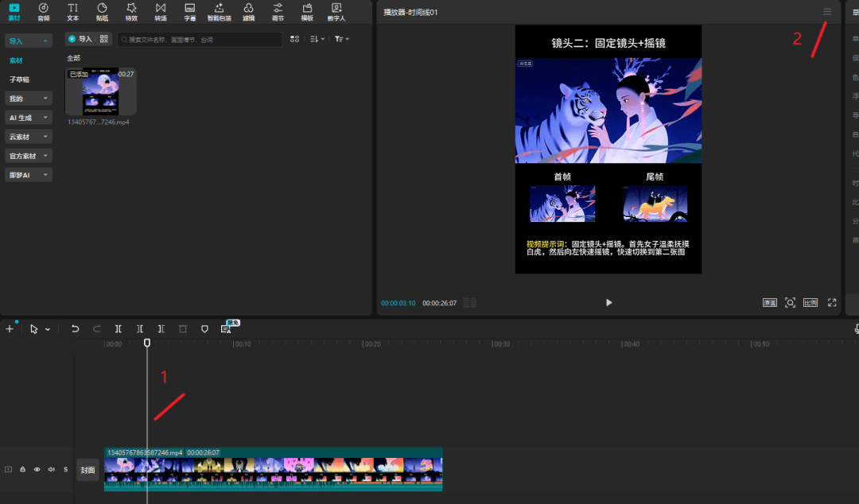Toggle track visibility with the eye icon
Screen dimensions: 859x504
37,469
